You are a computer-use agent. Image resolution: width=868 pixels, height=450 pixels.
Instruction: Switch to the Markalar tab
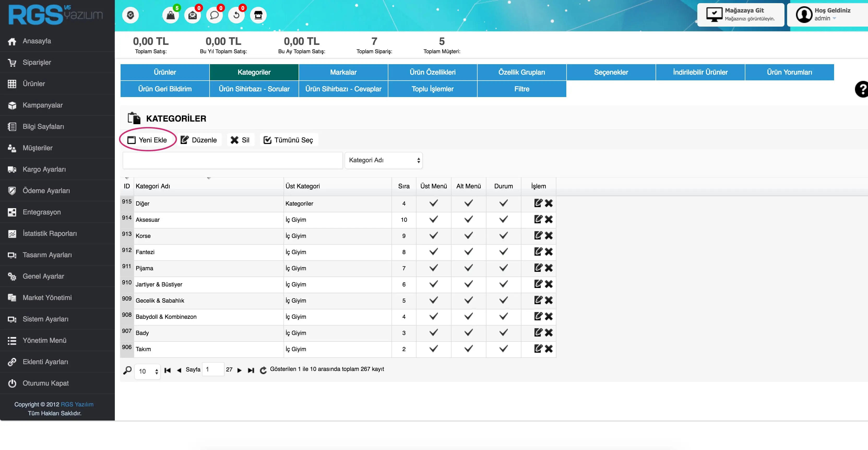343,72
